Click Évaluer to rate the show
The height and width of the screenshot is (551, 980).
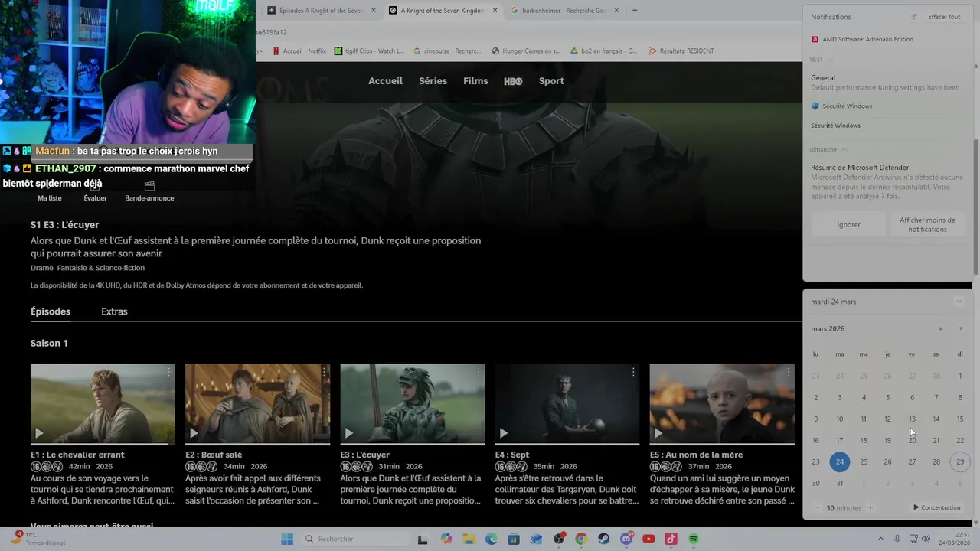point(95,198)
